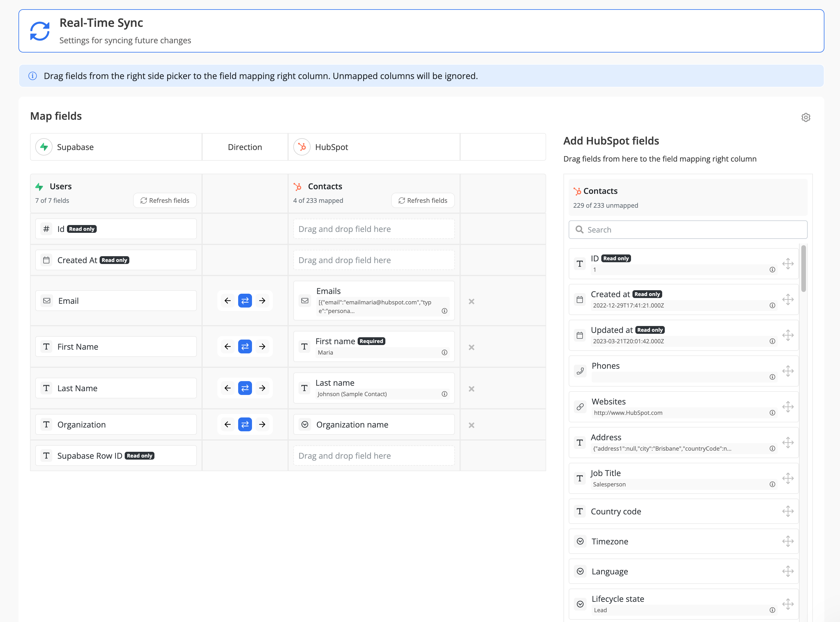Refresh fields for Supabase Users
840x622 pixels.
pos(165,200)
